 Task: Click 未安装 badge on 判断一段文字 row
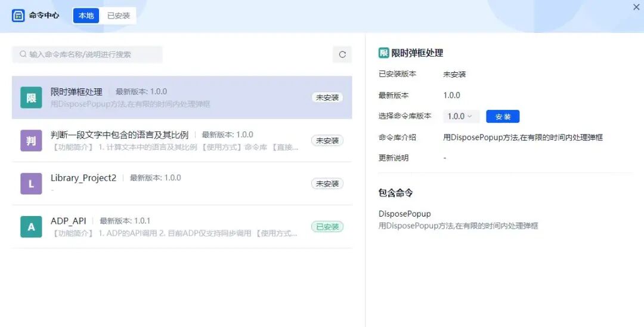327,140
